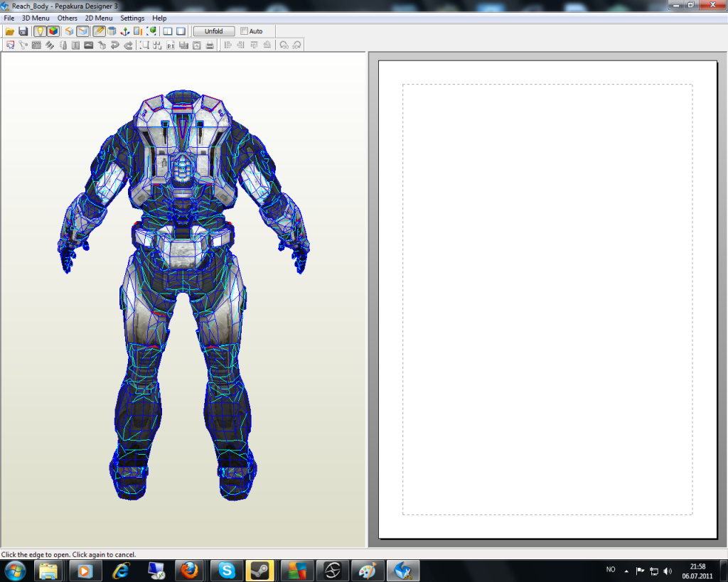Toggle the pencil open-edge tool button
The height and width of the screenshot is (582, 728).
pyautogui.click(x=99, y=31)
